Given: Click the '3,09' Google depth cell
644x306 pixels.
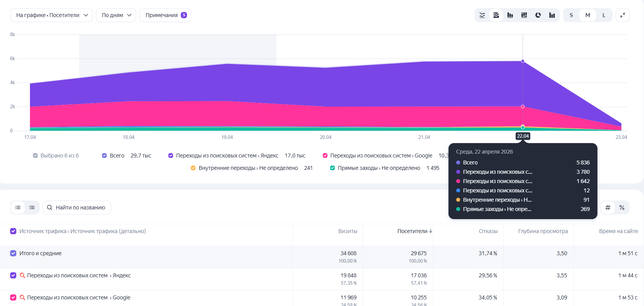Looking at the screenshot, I should (x=562, y=297).
